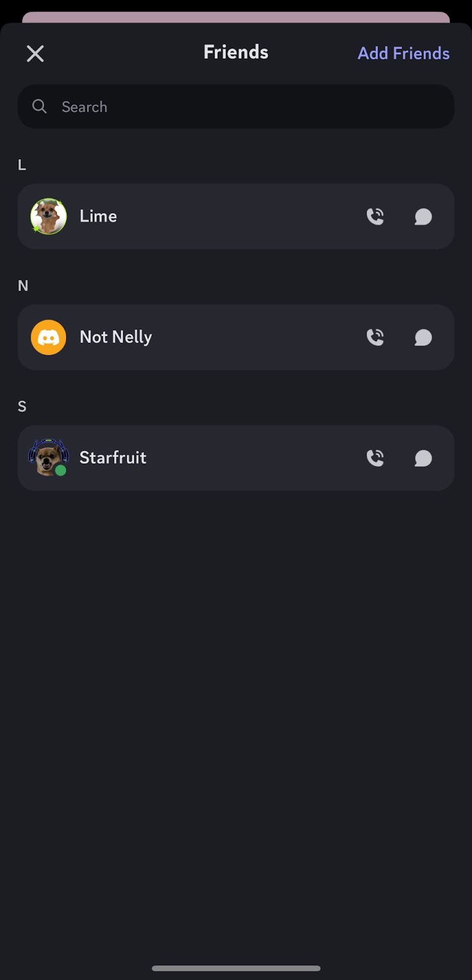Open the message bubble for Starfruit
This screenshot has height=980, width=472.
(423, 458)
